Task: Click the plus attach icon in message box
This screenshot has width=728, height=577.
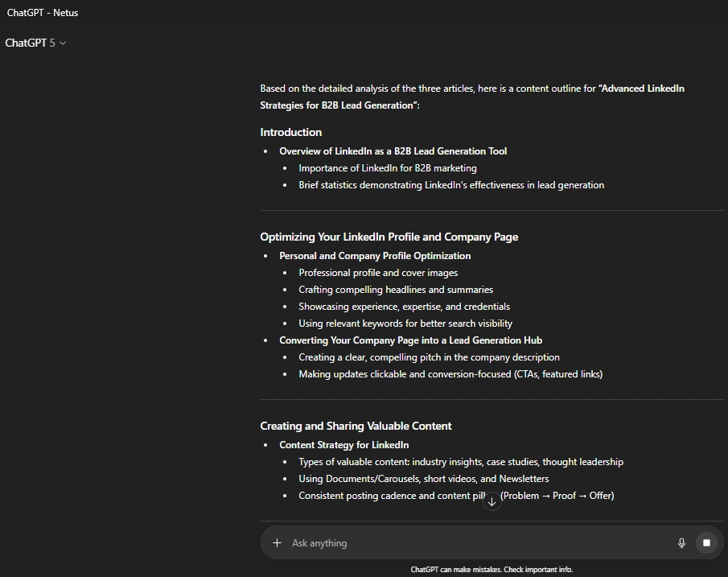Action: (x=277, y=543)
